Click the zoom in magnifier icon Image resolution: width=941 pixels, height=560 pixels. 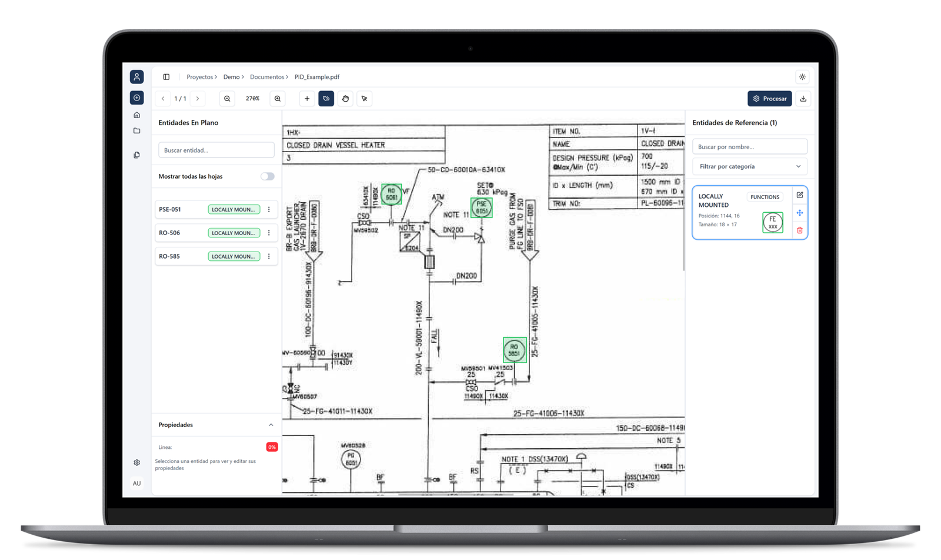[278, 99]
